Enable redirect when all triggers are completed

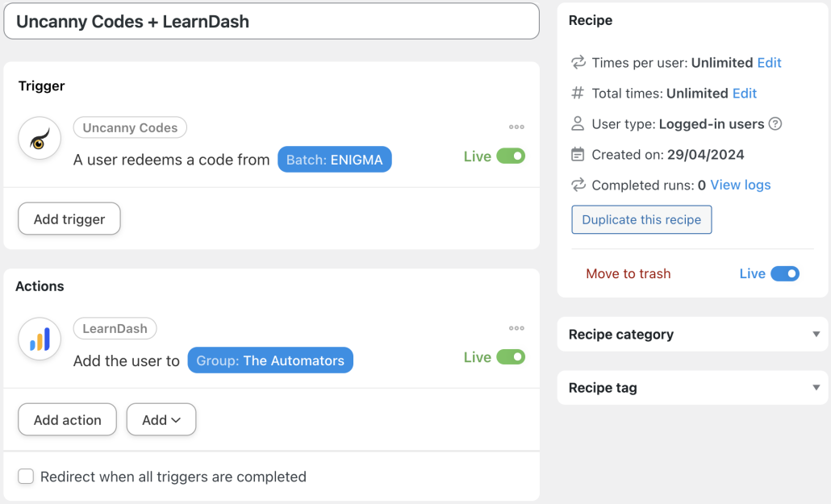point(25,477)
